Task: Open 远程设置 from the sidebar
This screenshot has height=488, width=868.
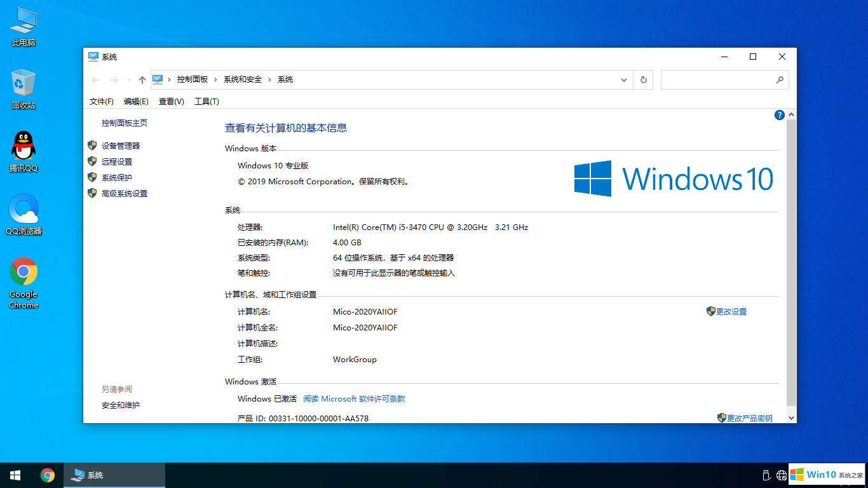Action: point(117,162)
